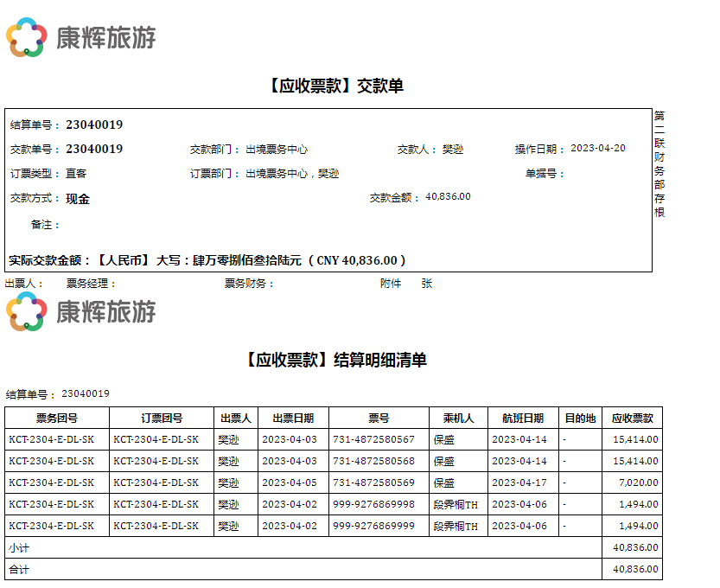This screenshot has width=720, height=588.
Task: Click the 小计 row label
Action: (18, 547)
